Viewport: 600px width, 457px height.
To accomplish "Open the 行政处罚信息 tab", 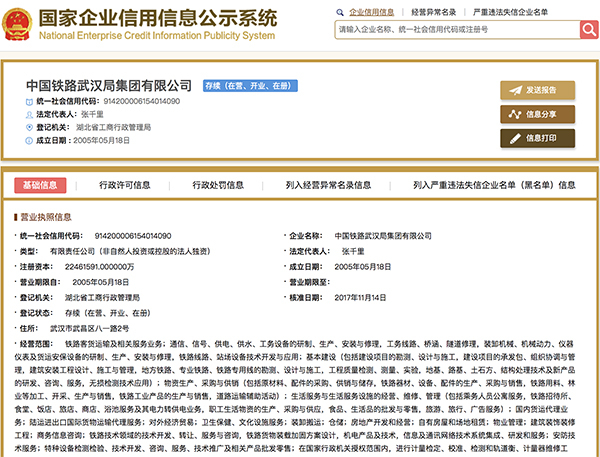I will point(218,185).
